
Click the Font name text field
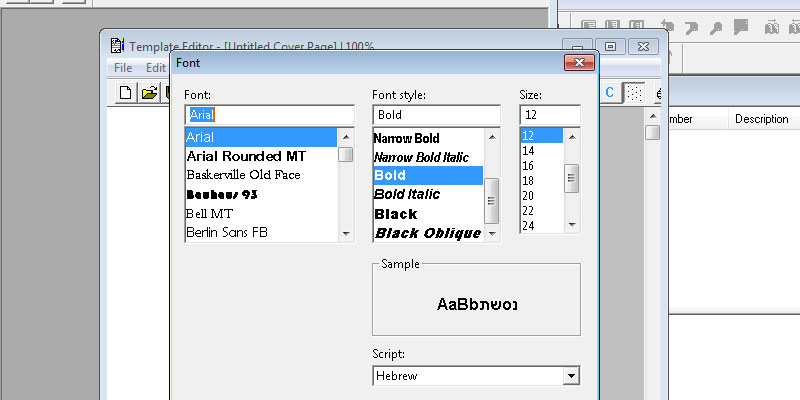pos(269,115)
